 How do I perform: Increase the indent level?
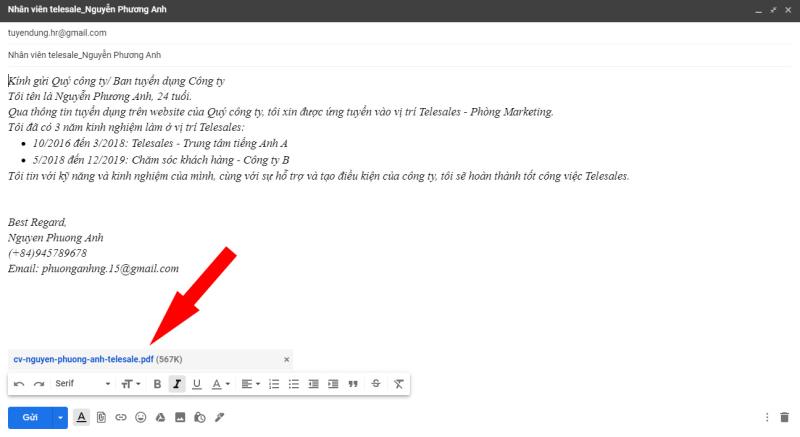[333, 384]
